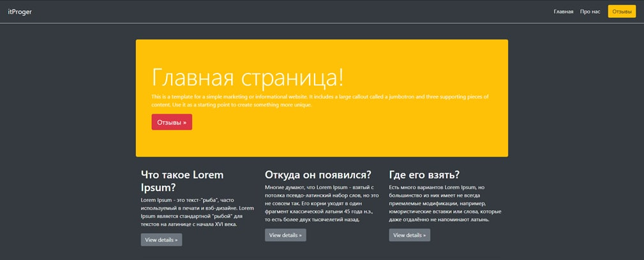This screenshot has height=260, width=644.
Task: Click the Главная страница! heading
Action: click(248, 77)
